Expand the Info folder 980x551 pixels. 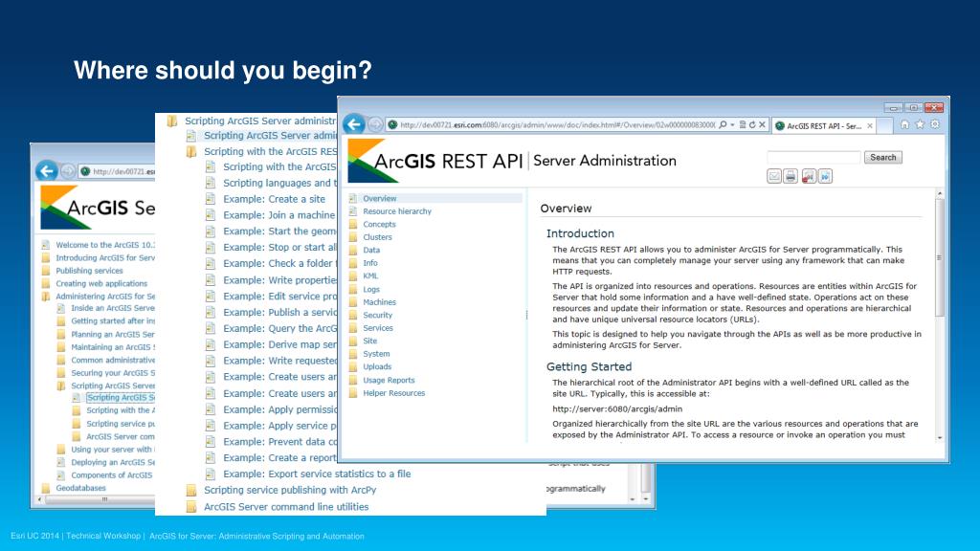coord(370,263)
